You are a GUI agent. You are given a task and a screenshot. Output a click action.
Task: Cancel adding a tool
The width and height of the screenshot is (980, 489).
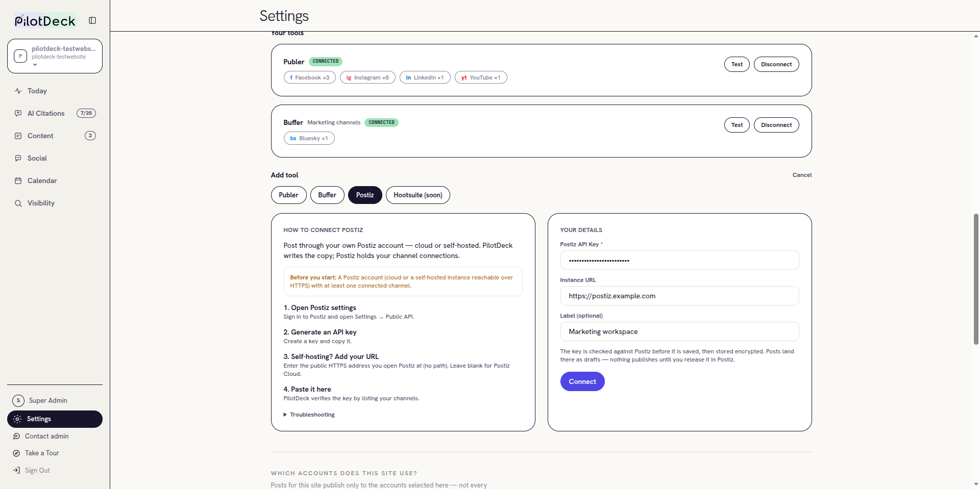point(802,175)
